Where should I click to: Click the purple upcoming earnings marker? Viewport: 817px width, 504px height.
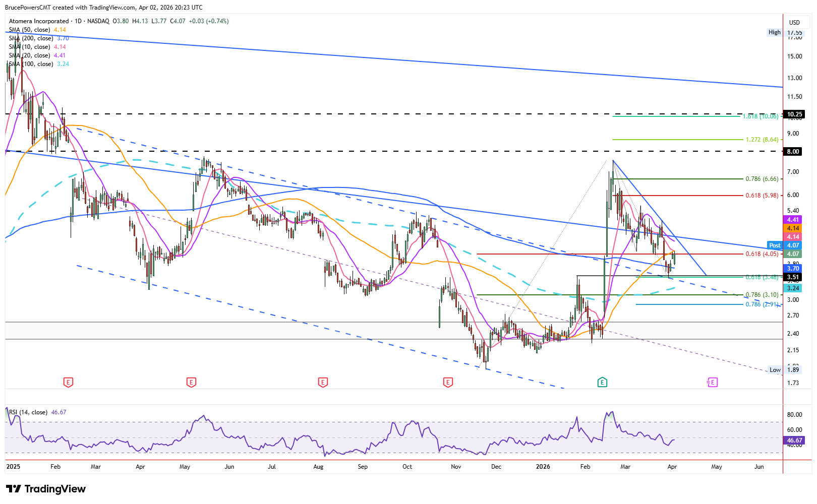(x=712, y=383)
